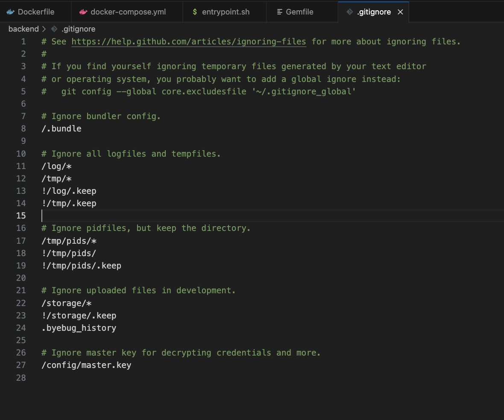Click the Docker whale icon on Dockerfile tab
The image size is (504, 420).
click(x=10, y=12)
